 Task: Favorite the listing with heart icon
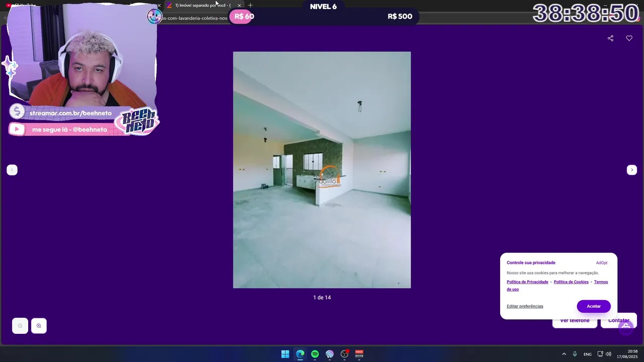pyautogui.click(x=629, y=38)
